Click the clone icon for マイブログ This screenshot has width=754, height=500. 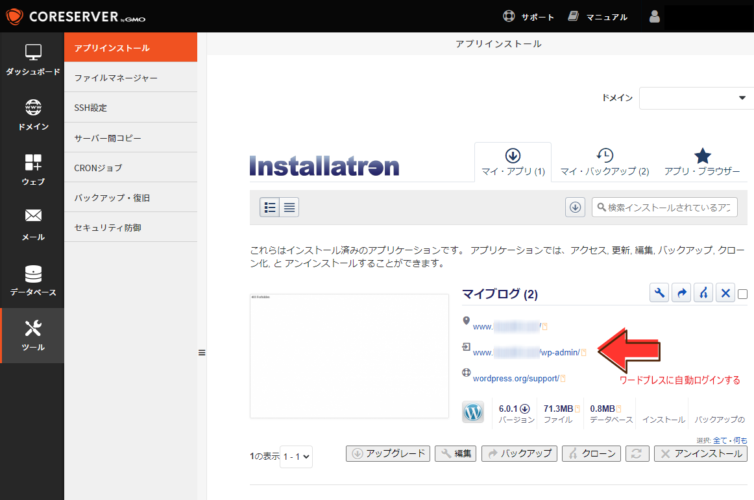(704, 292)
